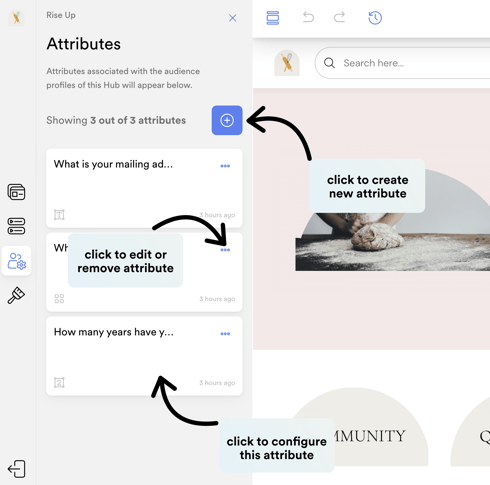This screenshot has height=485, width=490.
Task: Open options menu for mailing address attribute
Action: pos(225,166)
